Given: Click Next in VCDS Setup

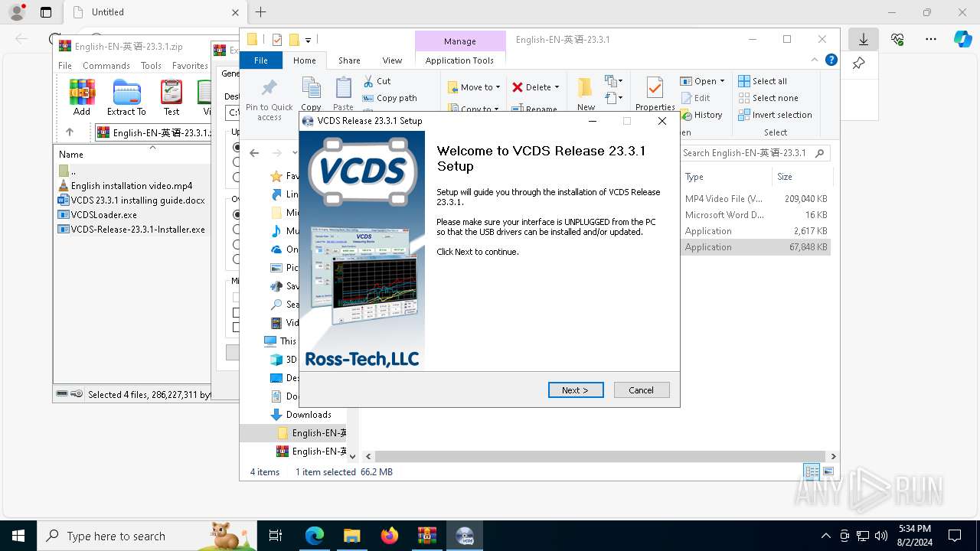Looking at the screenshot, I should click(576, 390).
